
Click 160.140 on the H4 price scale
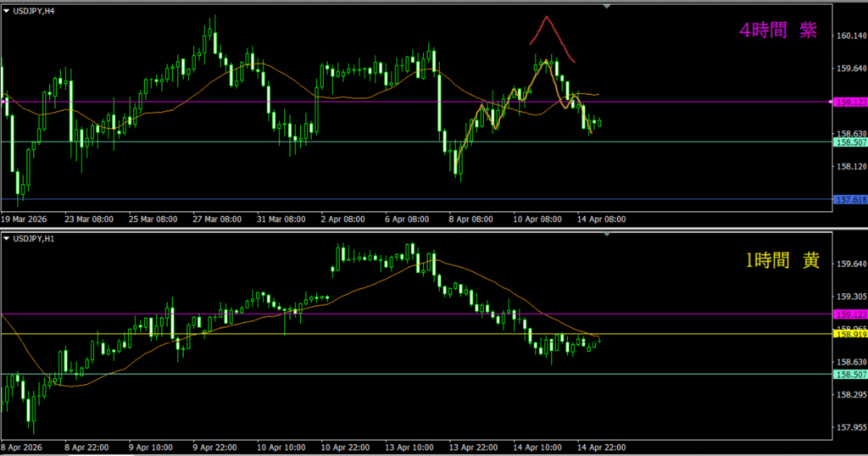click(850, 36)
